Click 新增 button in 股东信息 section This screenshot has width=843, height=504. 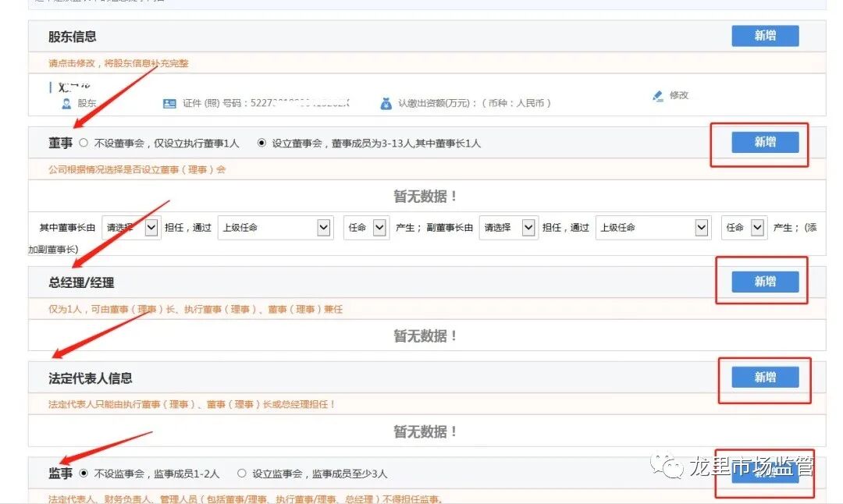765,36
